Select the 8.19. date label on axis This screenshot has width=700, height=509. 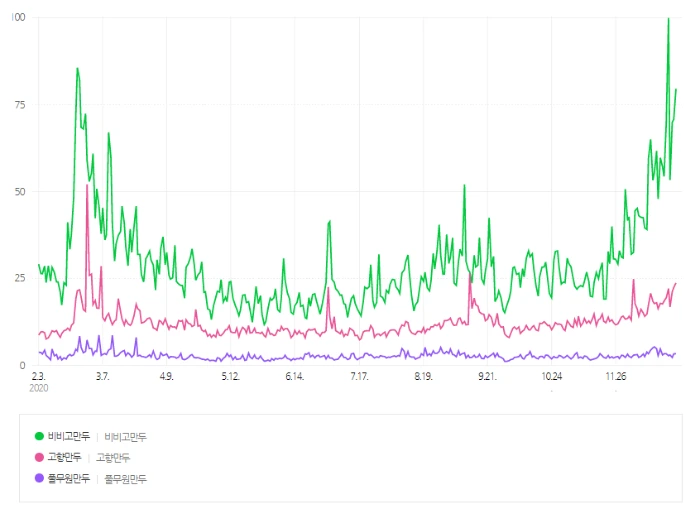(423, 376)
